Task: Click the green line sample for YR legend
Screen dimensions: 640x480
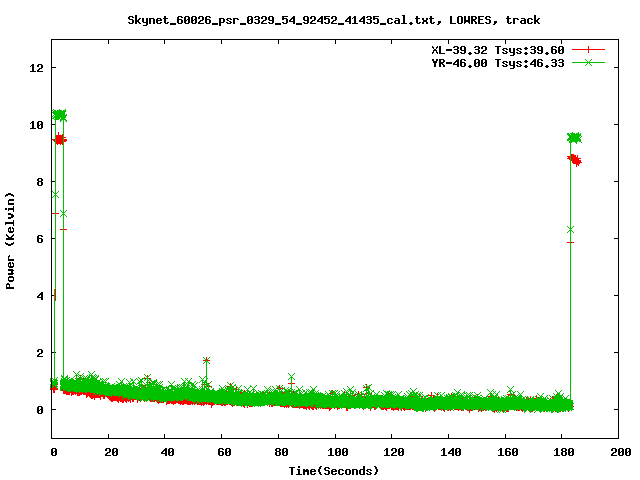Action: click(588, 62)
